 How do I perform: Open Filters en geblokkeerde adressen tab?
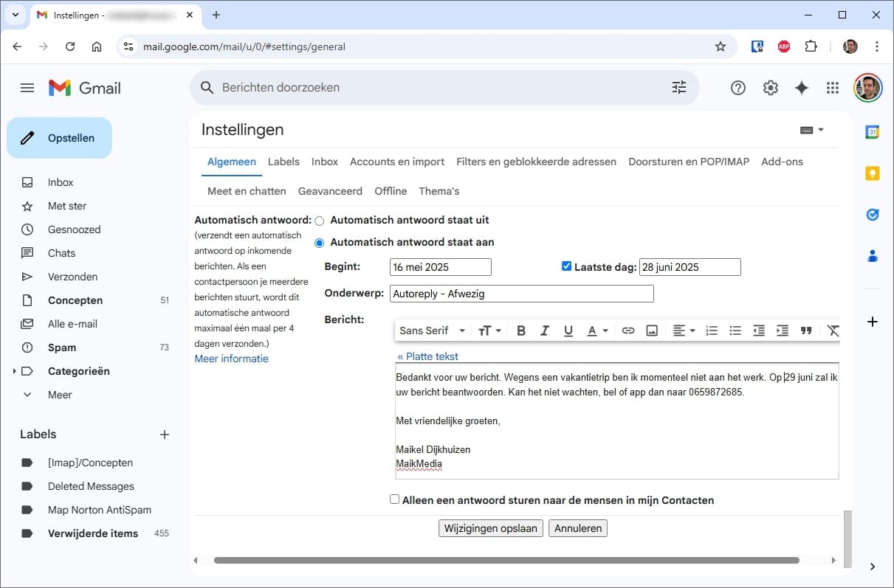536,162
